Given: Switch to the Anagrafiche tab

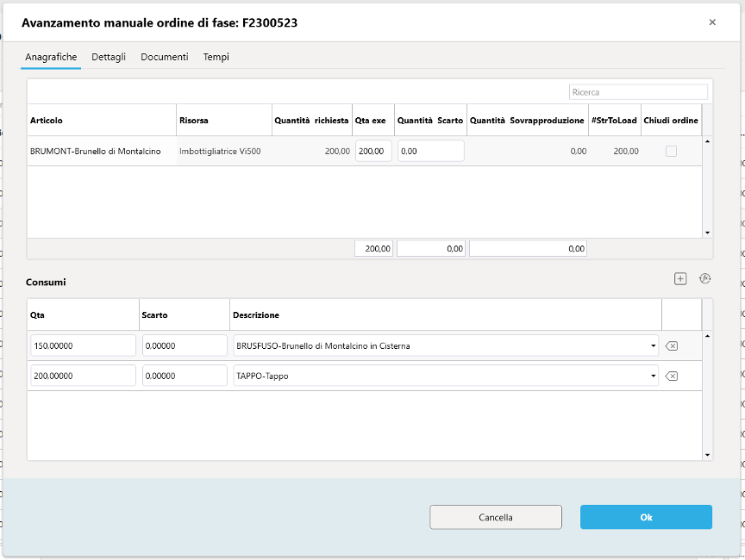Looking at the screenshot, I should click(51, 57).
